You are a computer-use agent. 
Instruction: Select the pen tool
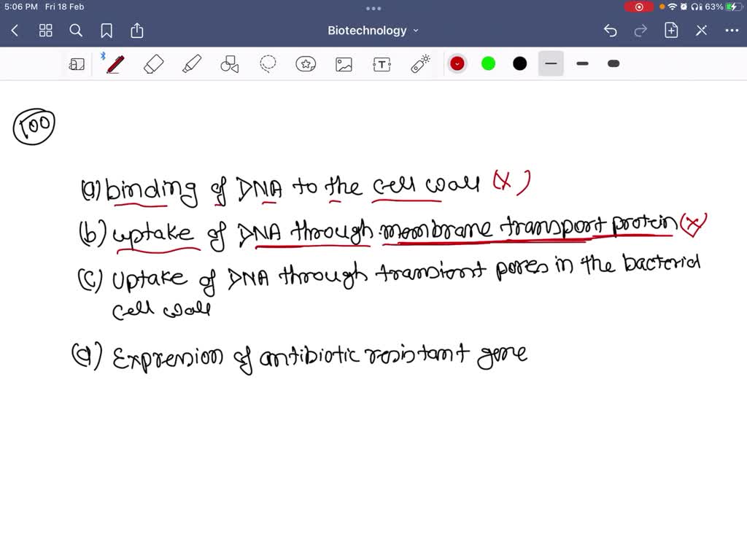[x=115, y=64]
